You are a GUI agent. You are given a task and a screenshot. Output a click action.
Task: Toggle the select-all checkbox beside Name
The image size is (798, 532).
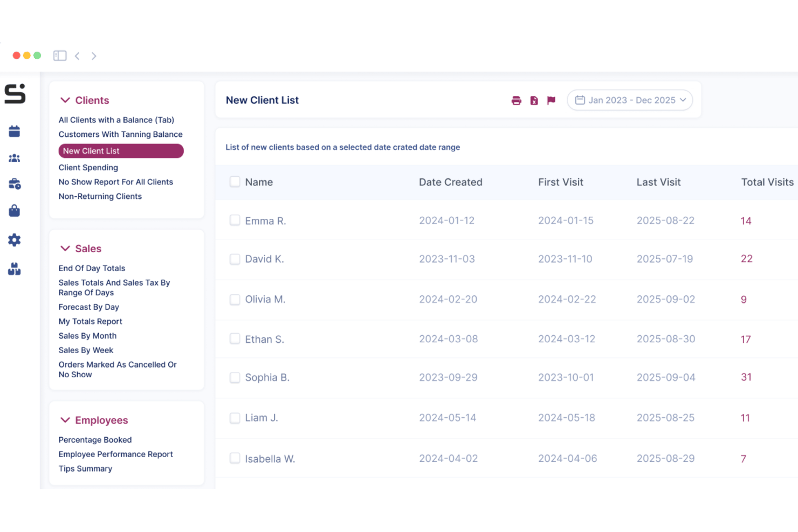tap(235, 182)
